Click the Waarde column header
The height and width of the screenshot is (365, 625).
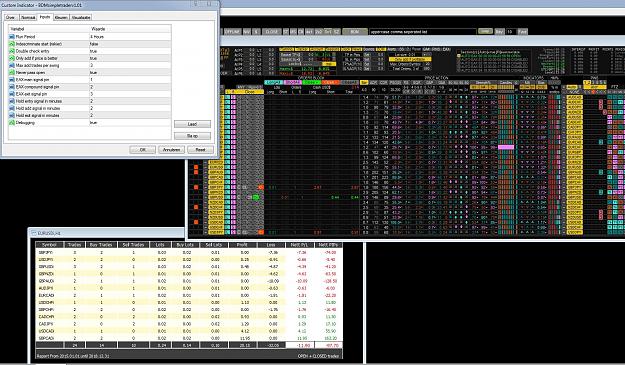click(x=130, y=29)
